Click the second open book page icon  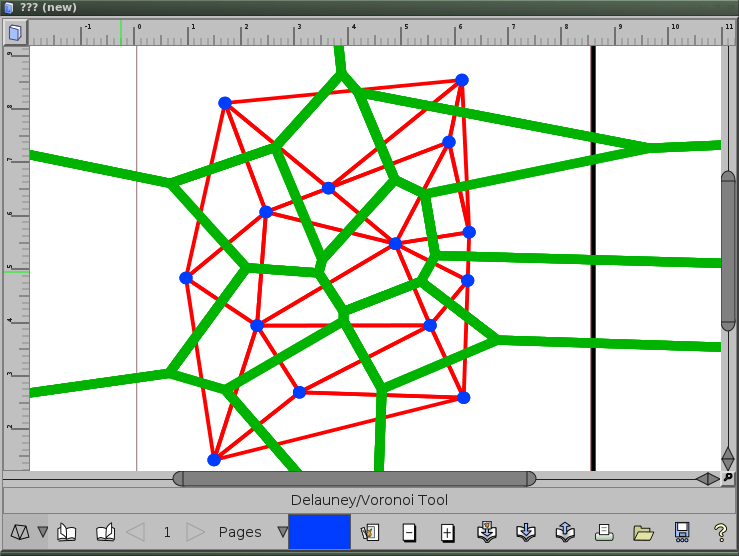click(x=105, y=532)
